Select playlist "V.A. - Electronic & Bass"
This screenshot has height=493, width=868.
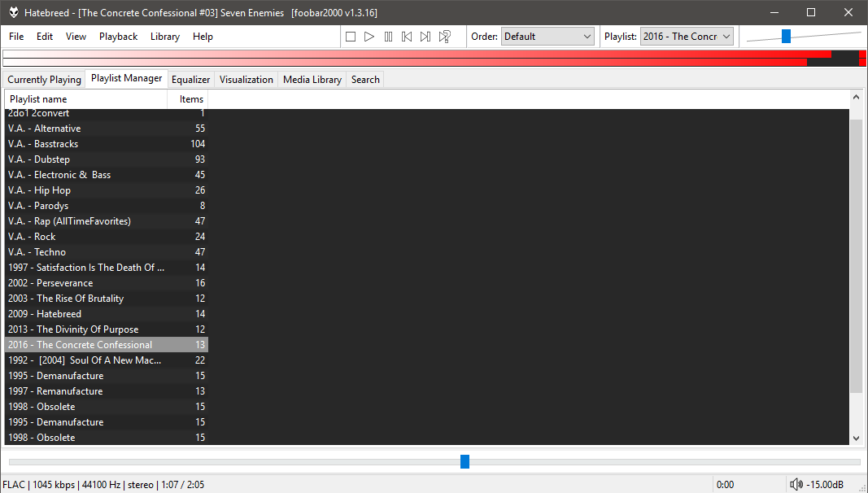(x=107, y=175)
